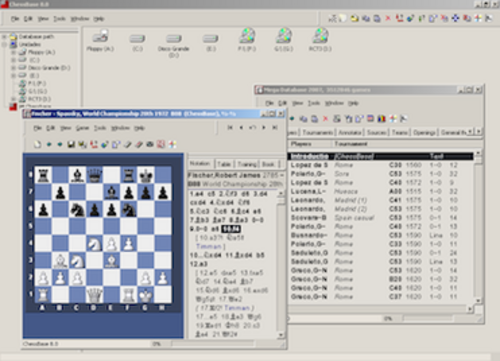Click the new game icon in Fischer-Spassky window toolbar

click(x=37, y=144)
